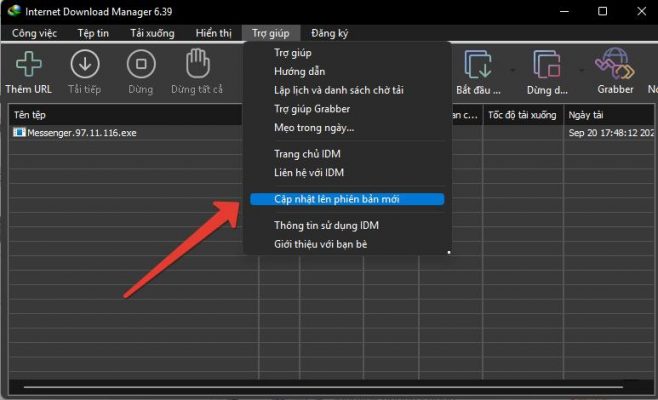The image size is (658, 400).
Task: Sort by Tốc độ tải xuống column header
Action: tap(522, 114)
